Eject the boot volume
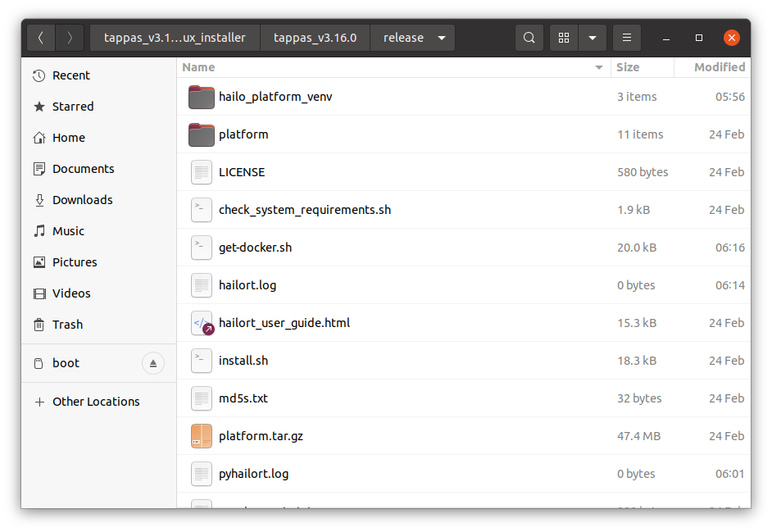Viewport: 772px width, 532px height. (x=152, y=363)
